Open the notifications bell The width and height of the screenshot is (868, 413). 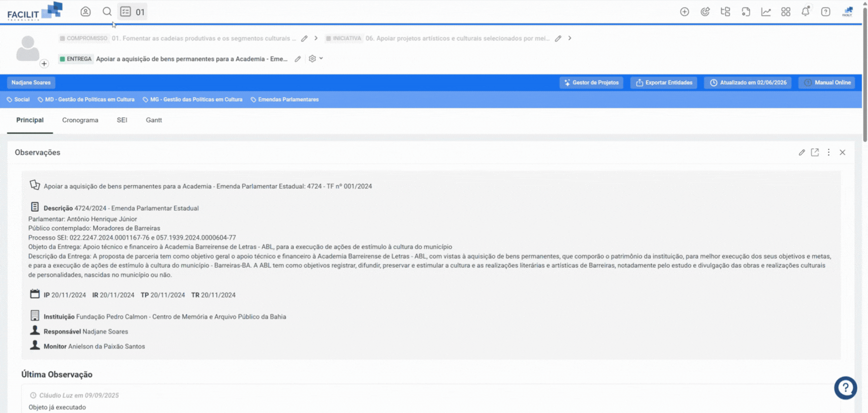(805, 12)
